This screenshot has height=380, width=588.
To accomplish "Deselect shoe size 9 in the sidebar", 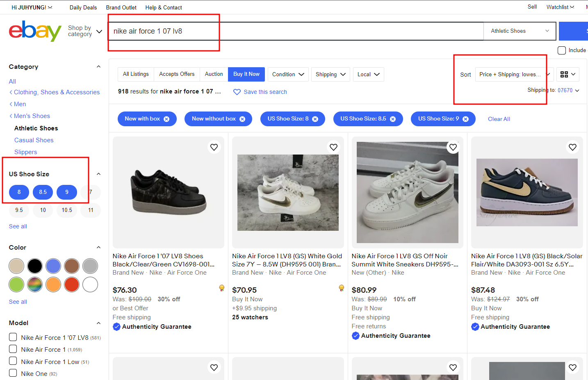I will pos(67,192).
